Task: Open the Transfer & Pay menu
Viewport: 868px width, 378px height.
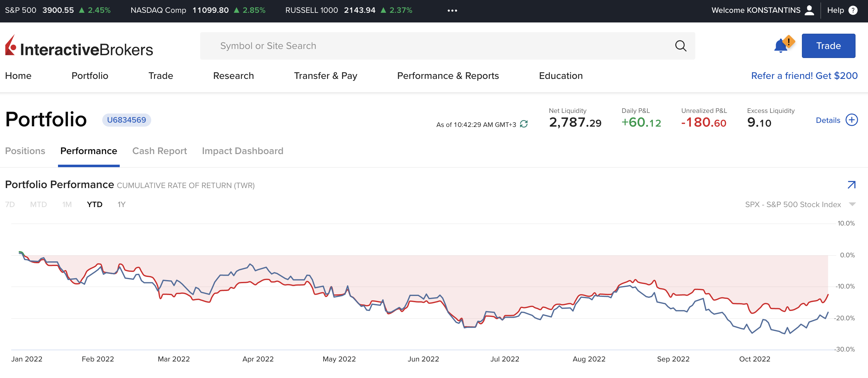Action: [325, 76]
